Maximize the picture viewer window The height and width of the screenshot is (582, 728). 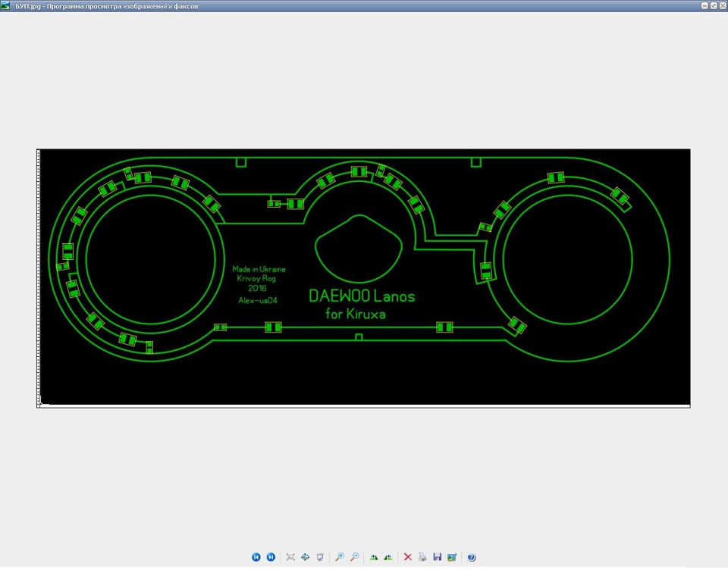tap(714, 5)
